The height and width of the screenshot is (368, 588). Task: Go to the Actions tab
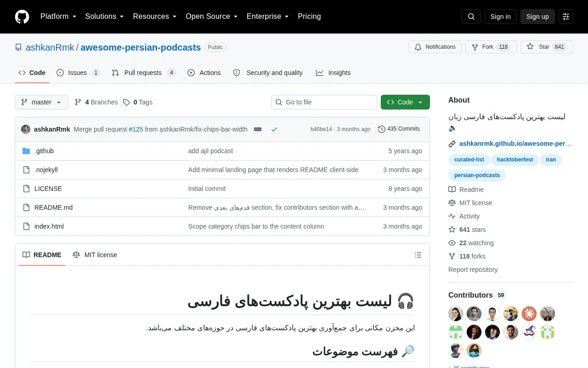204,73
